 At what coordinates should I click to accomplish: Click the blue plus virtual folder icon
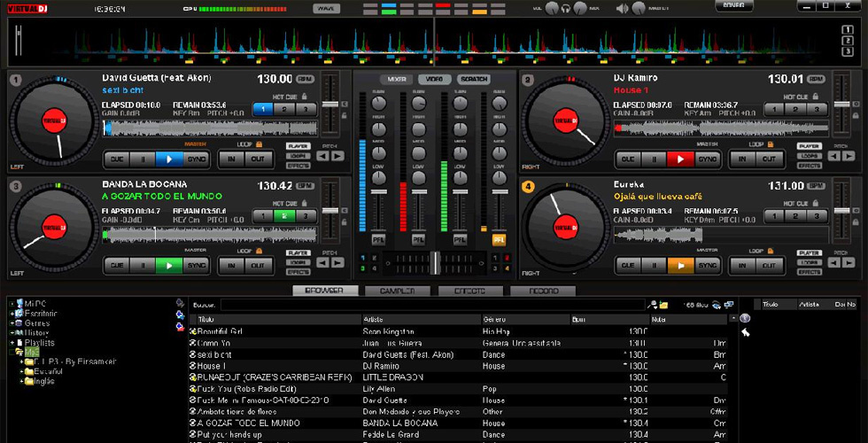pyautogui.click(x=180, y=315)
